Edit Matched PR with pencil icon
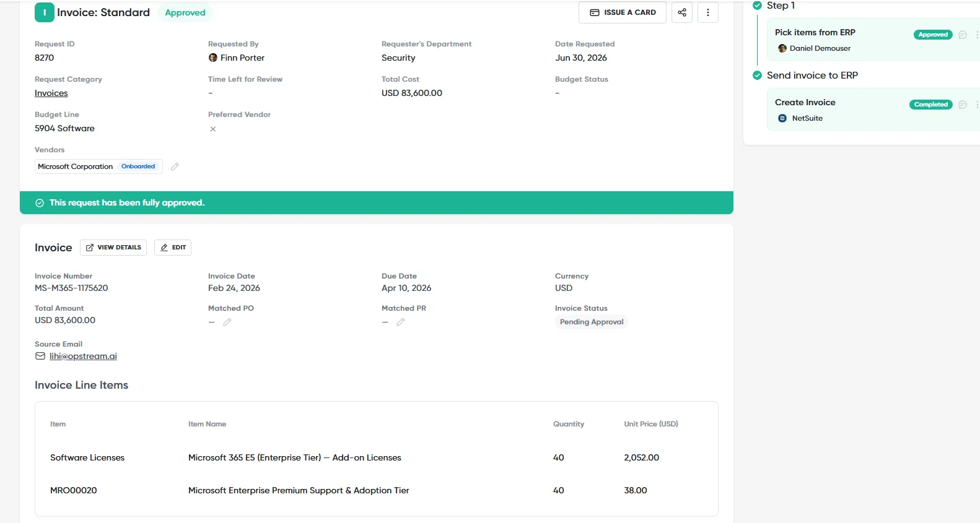The height and width of the screenshot is (523, 980). tap(401, 322)
